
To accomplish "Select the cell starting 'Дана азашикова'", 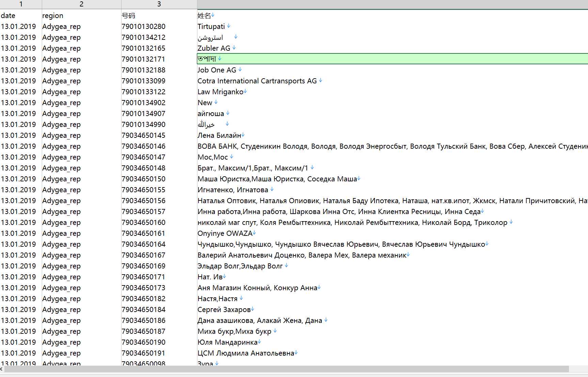I will pos(393,321).
